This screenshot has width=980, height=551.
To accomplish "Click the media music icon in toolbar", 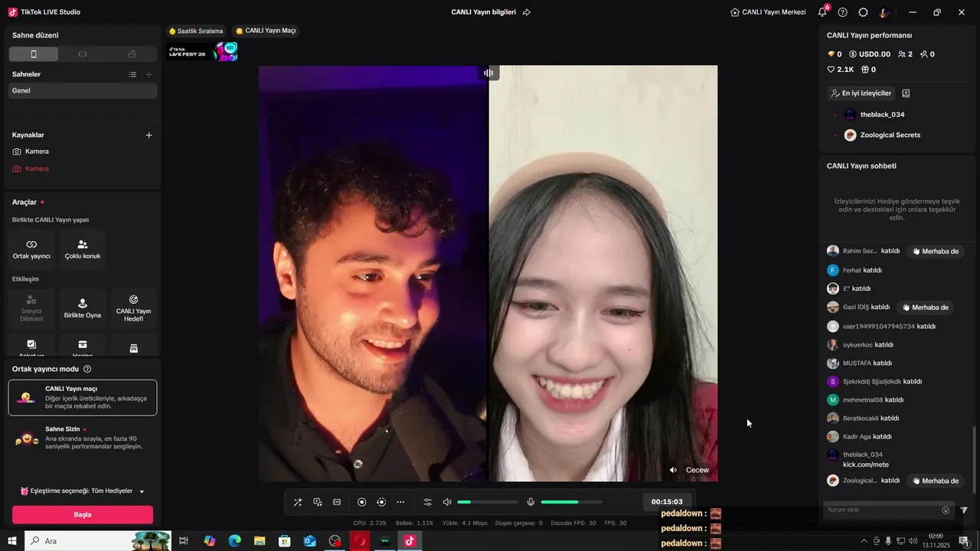I will pyautogui.click(x=317, y=502).
